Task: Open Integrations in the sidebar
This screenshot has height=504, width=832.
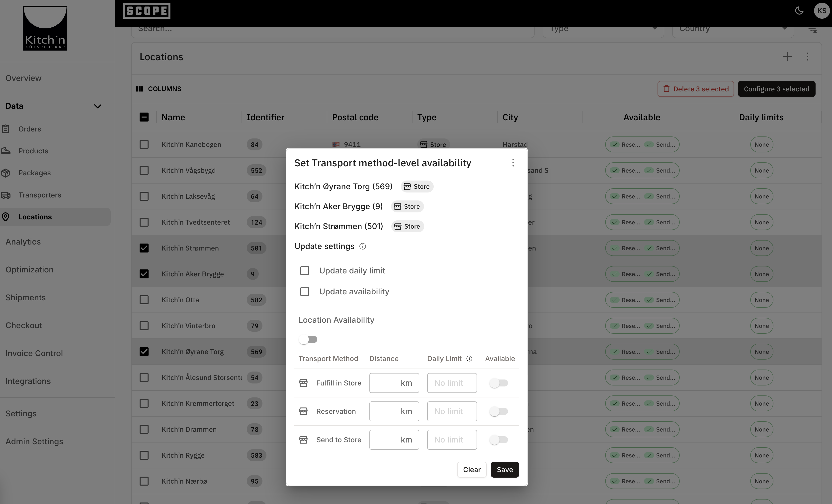Action: point(28,381)
